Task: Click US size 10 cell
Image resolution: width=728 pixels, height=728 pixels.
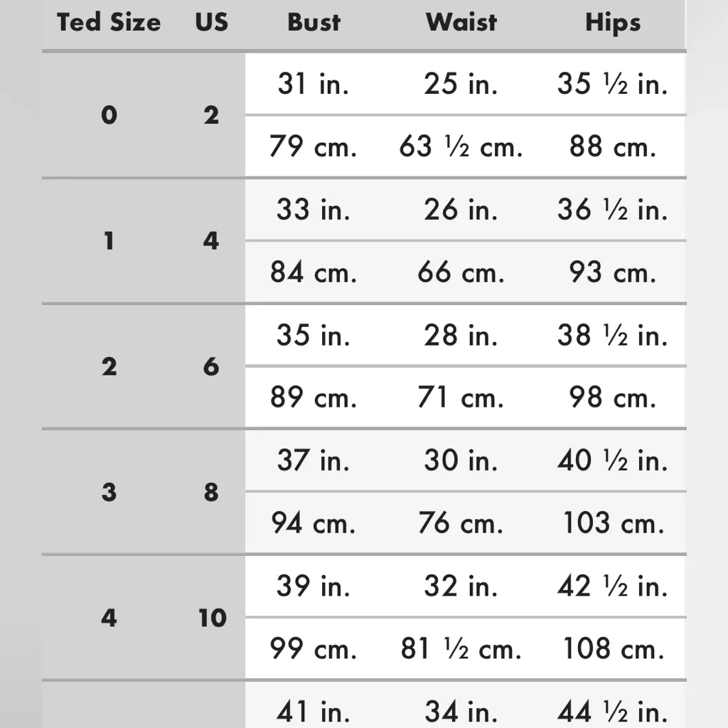Action: tap(211, 618)
